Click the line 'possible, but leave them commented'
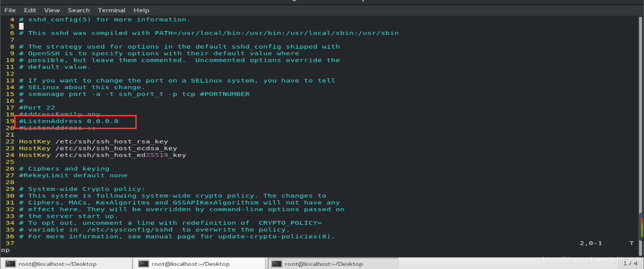 coord(179,60)
